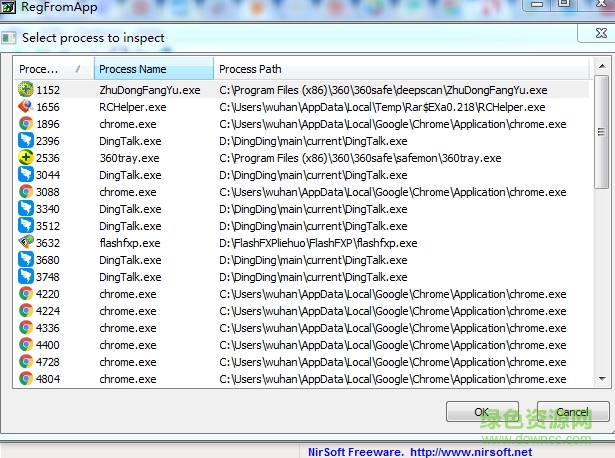Select DingTalk.exe name in row 3512
Screen dimensions: 615x458
tap(130, 226)
